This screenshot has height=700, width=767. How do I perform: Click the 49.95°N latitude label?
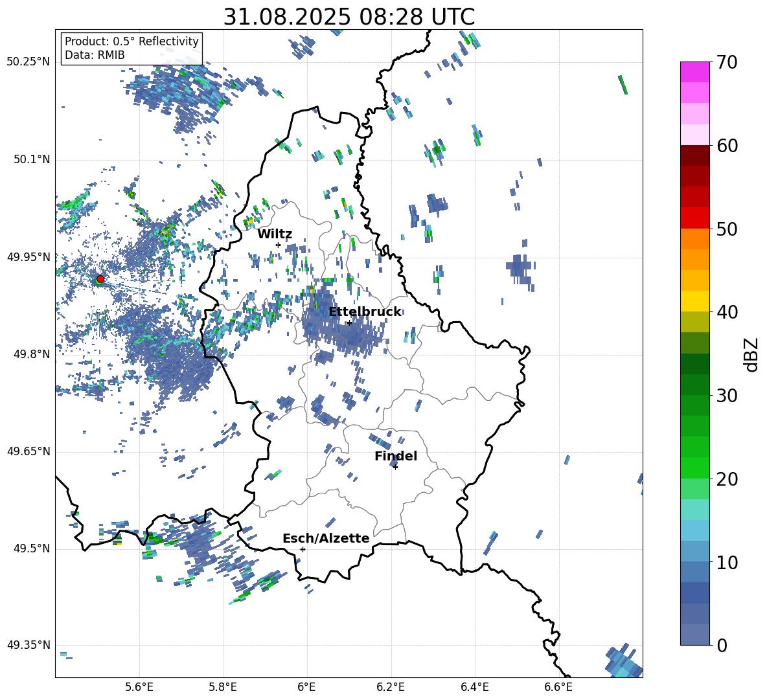pyautogui.click(x=29, y=256)
